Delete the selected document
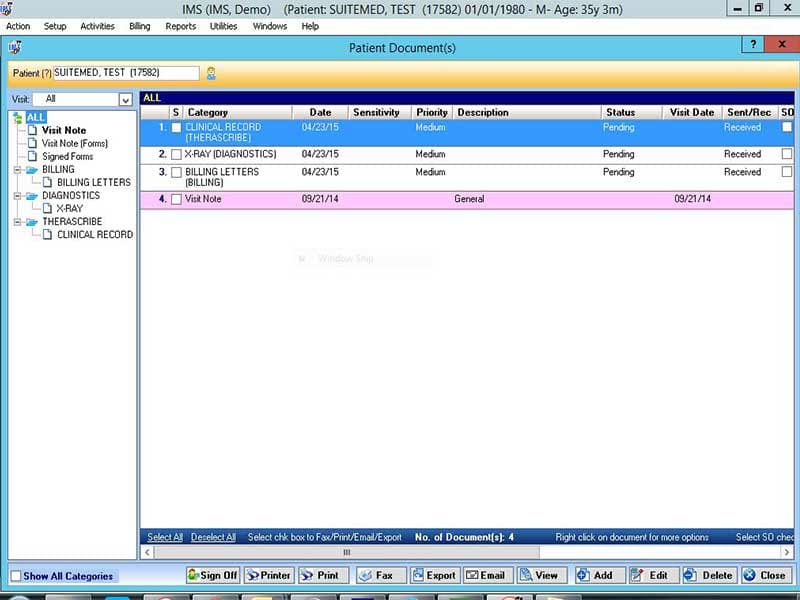Viewport: 800px width, 600px height. (710, 575)
